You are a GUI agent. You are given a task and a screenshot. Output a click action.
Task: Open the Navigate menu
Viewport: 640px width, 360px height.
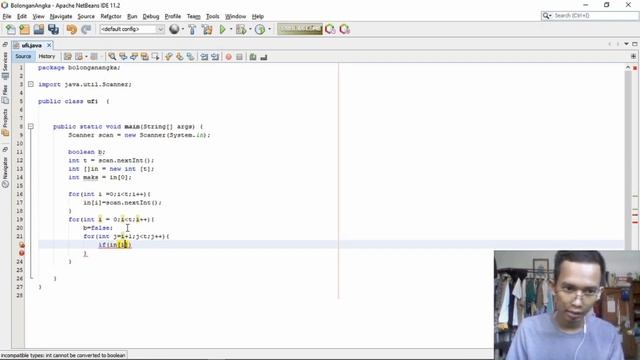[x=61, y=16]
